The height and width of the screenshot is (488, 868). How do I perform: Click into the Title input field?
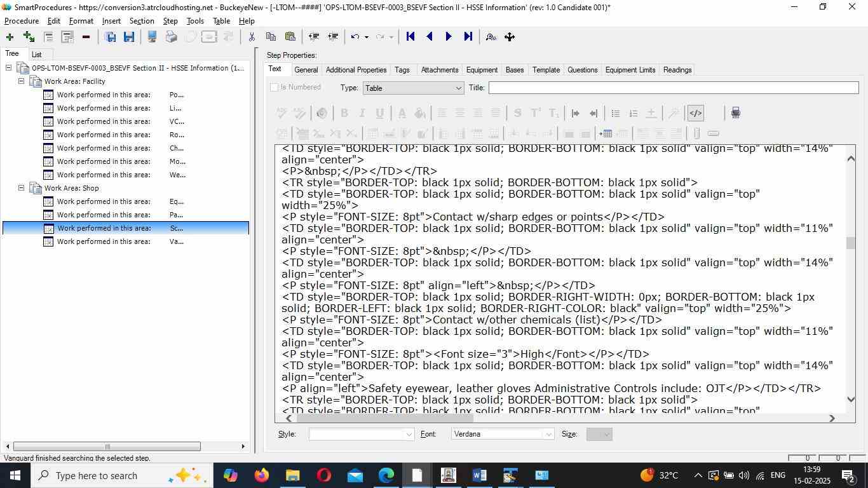click(x=674, y=88)
